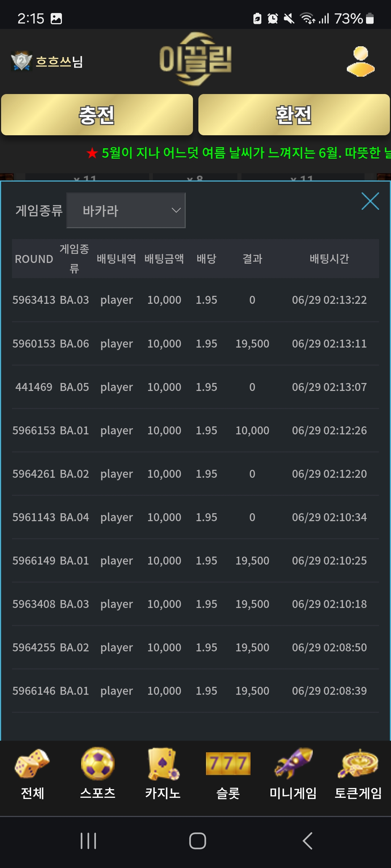This screenshot has width=391, height=868.
Task: Tap the 이끌림 logo
Action: point(195,59)
